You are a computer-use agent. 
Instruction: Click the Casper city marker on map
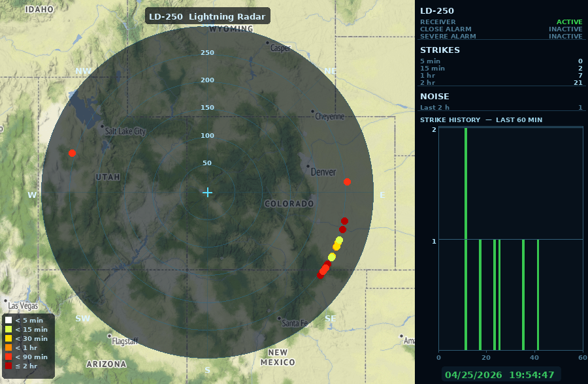pyautogui.click(x=268, y=43)
